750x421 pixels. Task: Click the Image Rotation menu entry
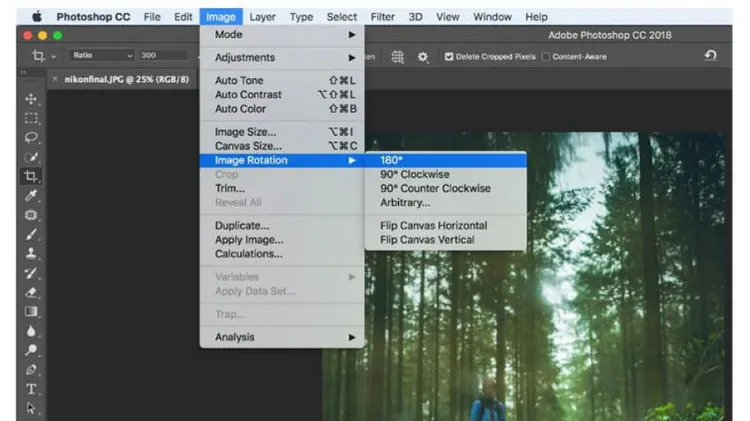click(282, 160)
